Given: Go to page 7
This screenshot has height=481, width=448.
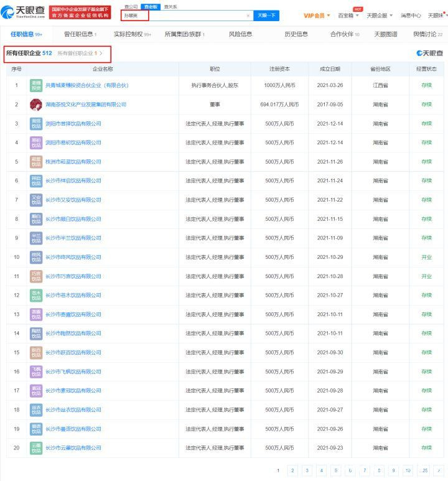Looking at the screenshot, I should click(365, 470).
